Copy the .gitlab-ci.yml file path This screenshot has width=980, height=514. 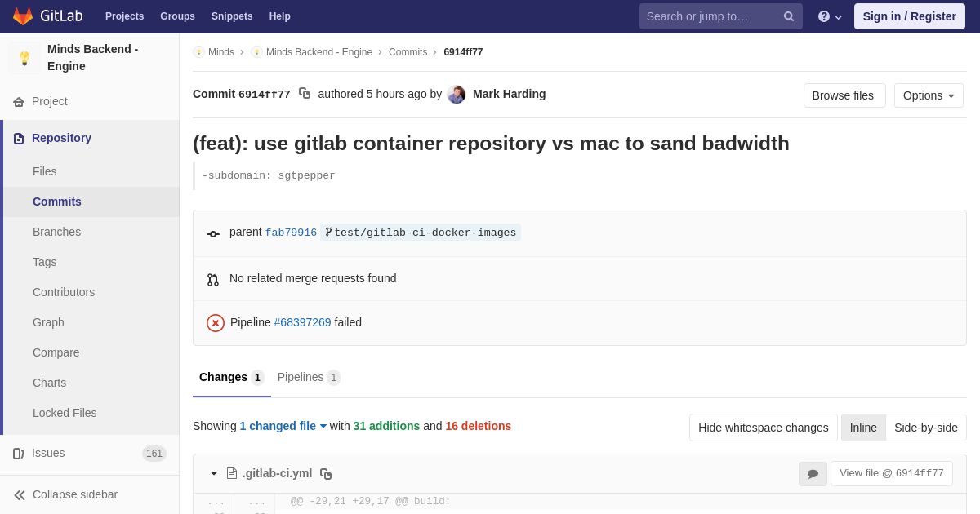(326, 474)
